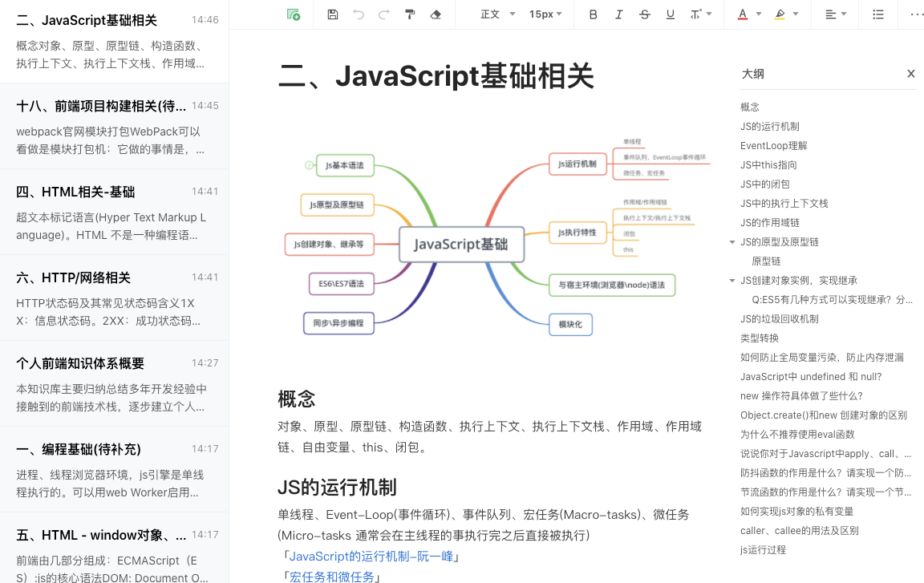Expand the alignment options arrow

844,14
